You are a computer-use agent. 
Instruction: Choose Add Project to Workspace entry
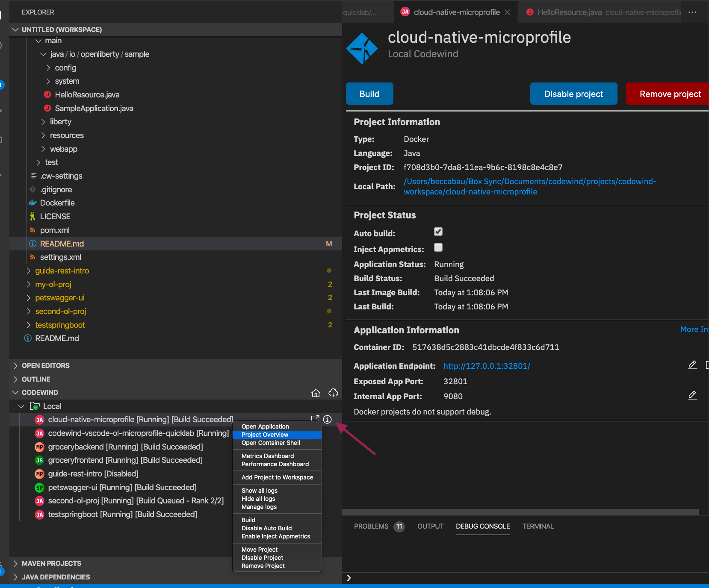(x=277, y=477)
